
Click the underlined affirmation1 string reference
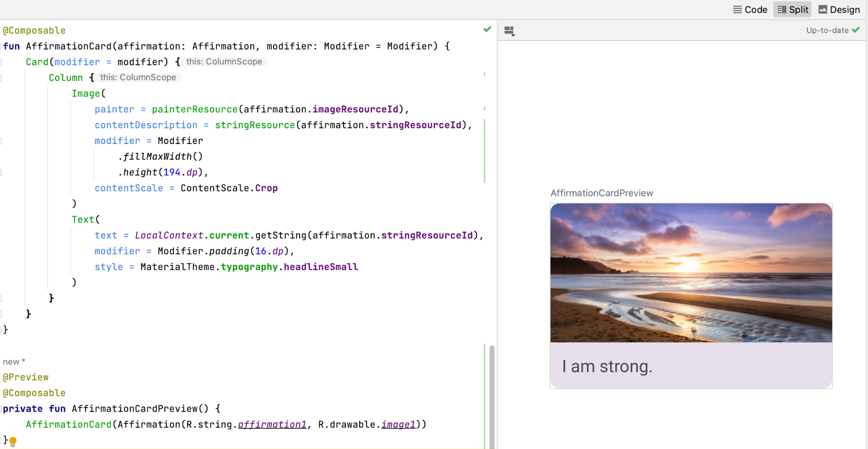point(272,424)
